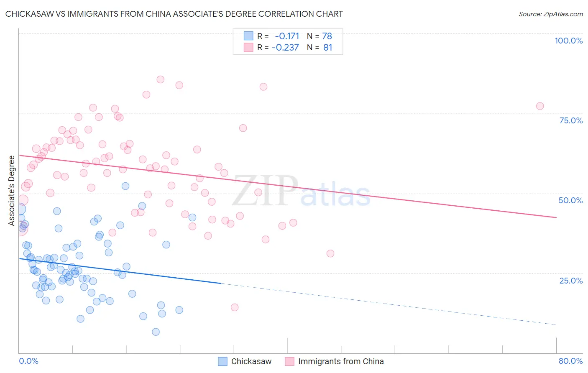
Task: Select the Chickasaw legend label
Action: point(251,361)
